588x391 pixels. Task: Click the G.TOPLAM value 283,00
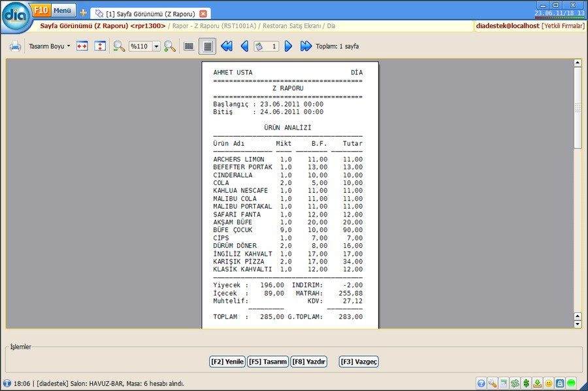350,316
